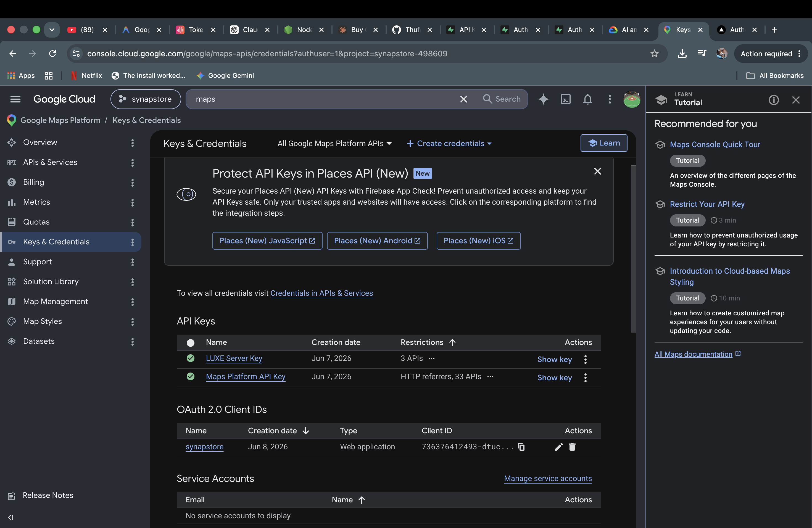
Task: Dismiss the Protect API Keys banner
Action: (x=597, y=171)
